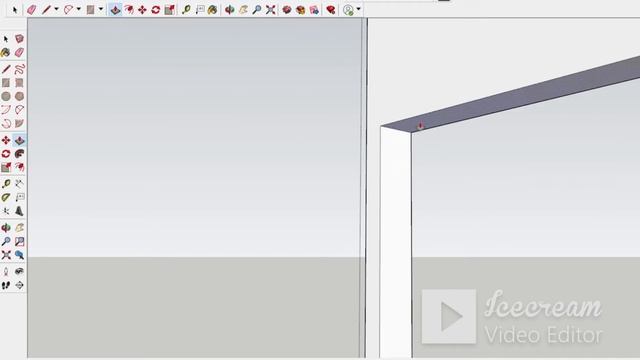
Task: Pick the Text label tool in Getting Started toolbar
Action: click(200, 9)
